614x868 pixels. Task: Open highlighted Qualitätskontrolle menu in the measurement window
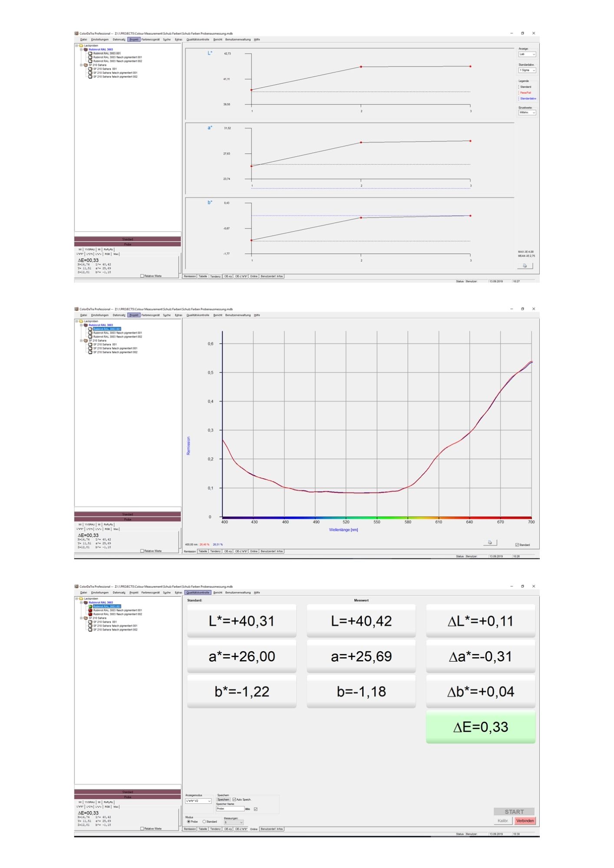(x=198, y=592)
